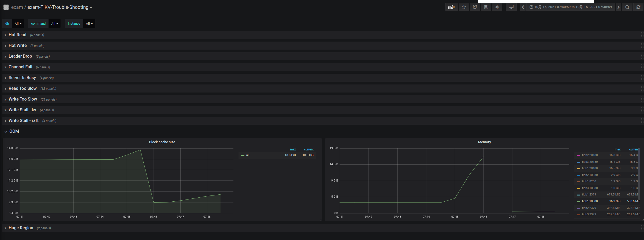Collapse the OOM row

14,131
